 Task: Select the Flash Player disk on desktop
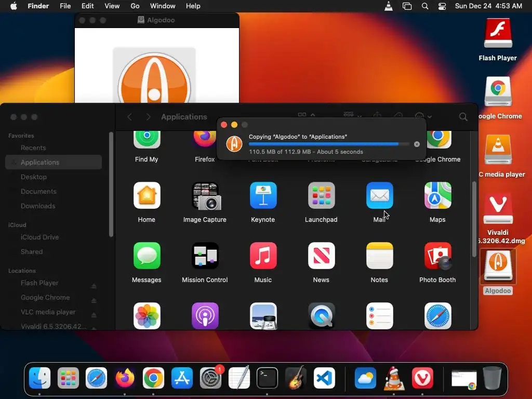click(498, 33)
